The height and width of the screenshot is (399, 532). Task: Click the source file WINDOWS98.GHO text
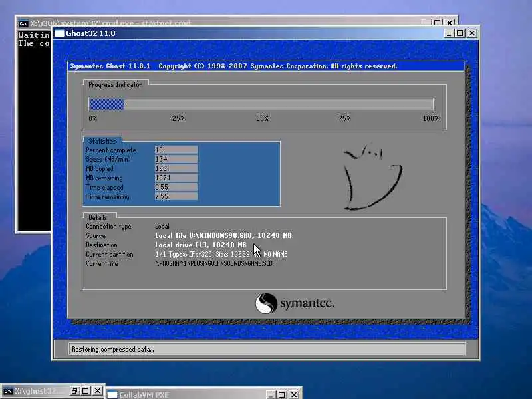223,235
